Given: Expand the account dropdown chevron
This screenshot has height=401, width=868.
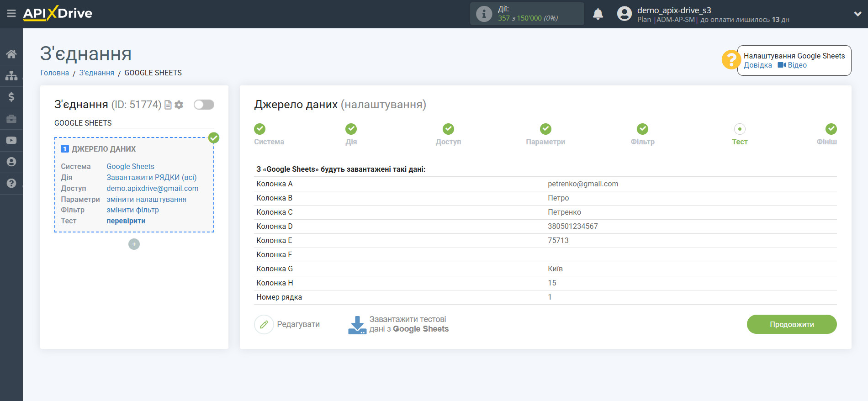Looking at the screenshot, I should (857, 14).
